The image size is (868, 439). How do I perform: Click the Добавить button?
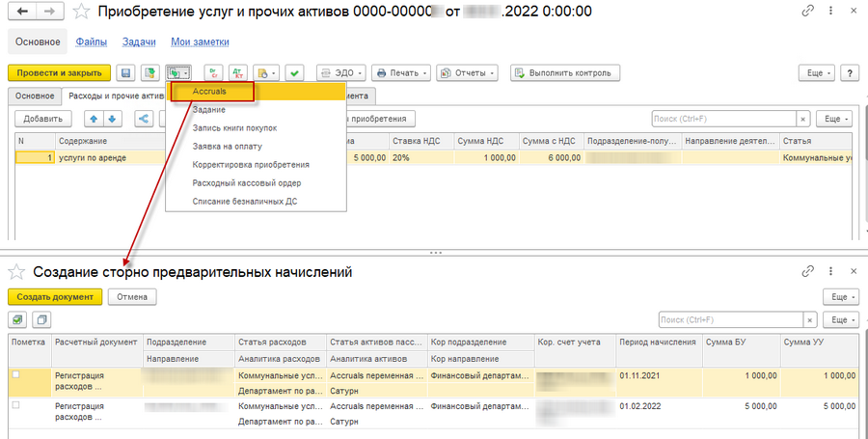pos(43,119)
